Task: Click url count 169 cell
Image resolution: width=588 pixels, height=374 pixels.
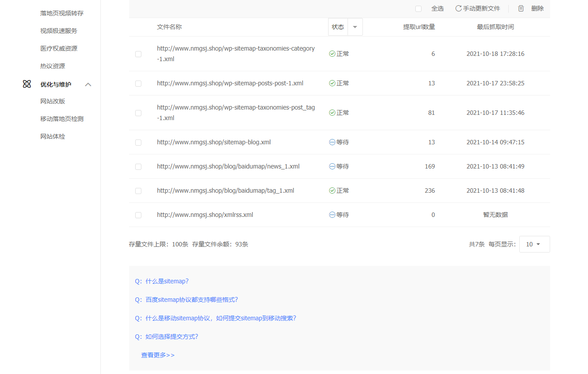Action: (429, 166)
